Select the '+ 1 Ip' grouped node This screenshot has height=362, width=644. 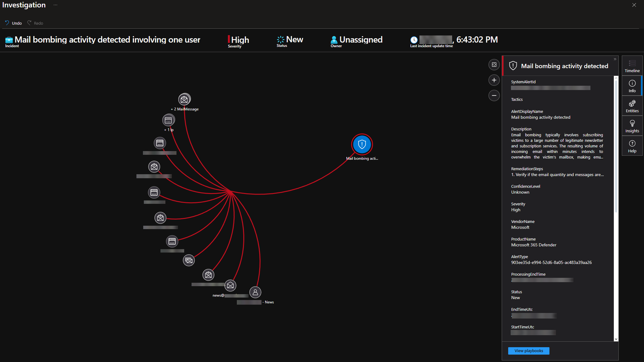(168, 120)
